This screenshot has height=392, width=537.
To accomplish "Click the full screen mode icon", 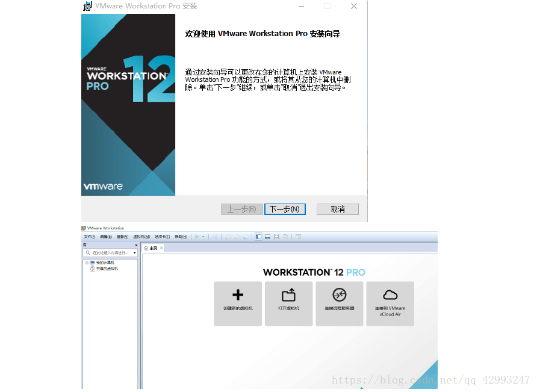I will tap(276, 237).
